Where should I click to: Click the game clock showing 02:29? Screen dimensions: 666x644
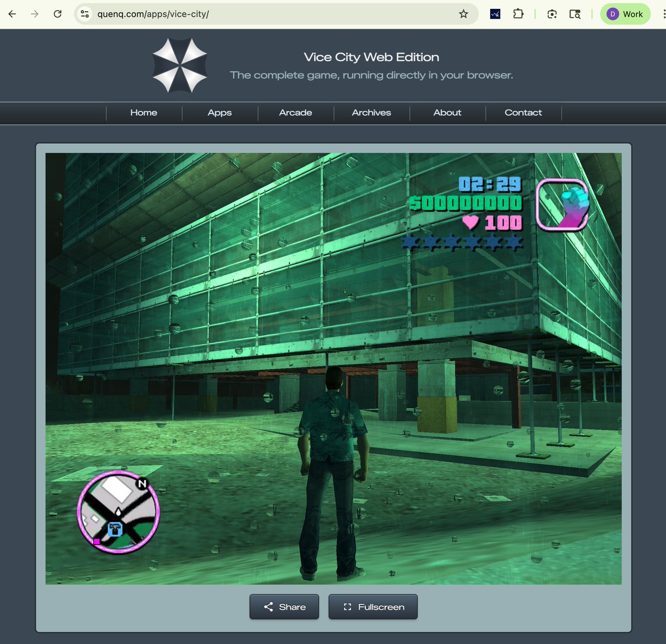pyautogui.click(x=490, y=184)
